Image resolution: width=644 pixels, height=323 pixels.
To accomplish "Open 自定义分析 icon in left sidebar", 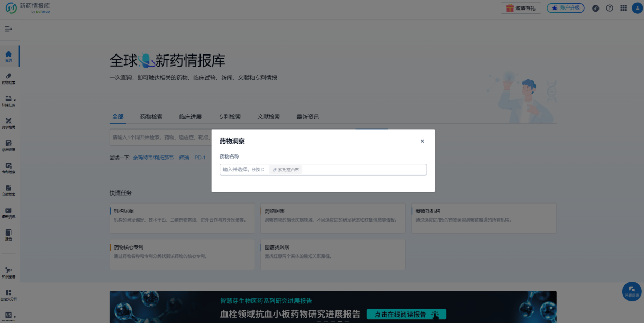I will (x=8, y=295).
